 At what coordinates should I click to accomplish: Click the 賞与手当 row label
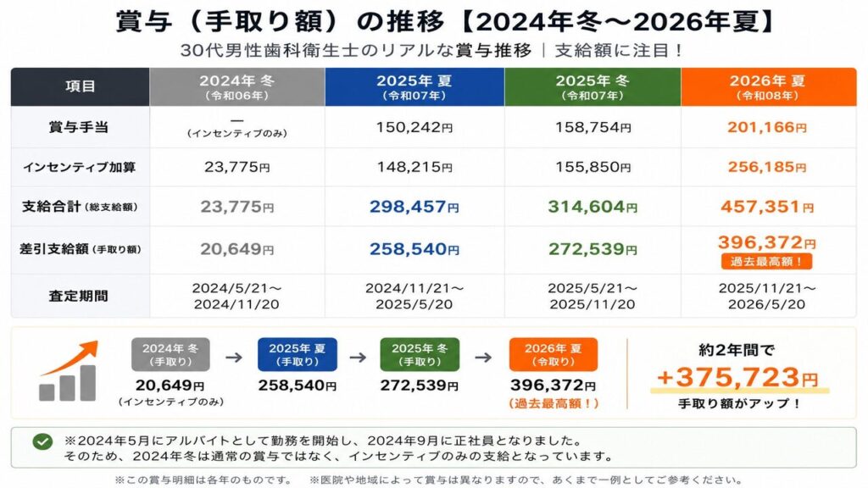[x=79, y=127]
